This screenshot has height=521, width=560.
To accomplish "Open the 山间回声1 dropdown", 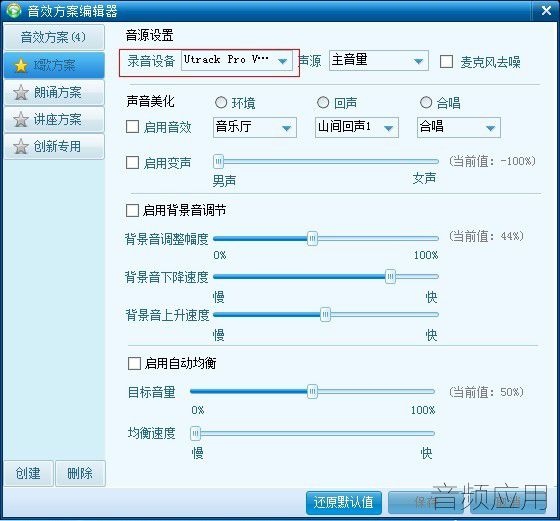I will click(x=357, y=127).
